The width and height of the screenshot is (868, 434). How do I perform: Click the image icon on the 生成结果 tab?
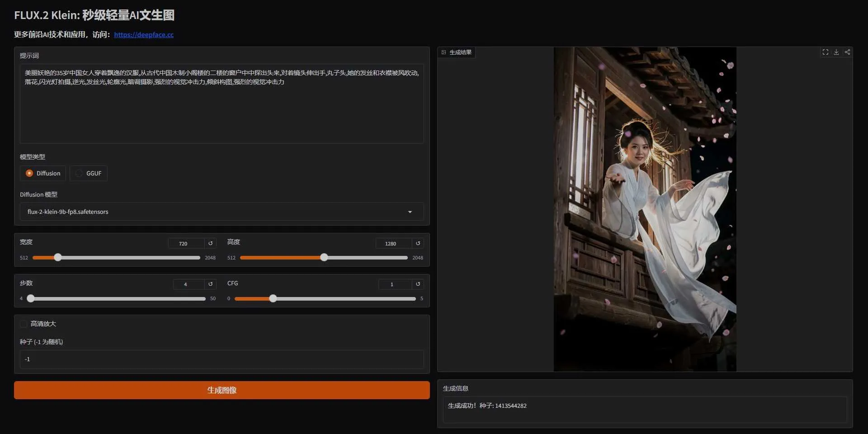pyautogui.click(x=443, y=52)
